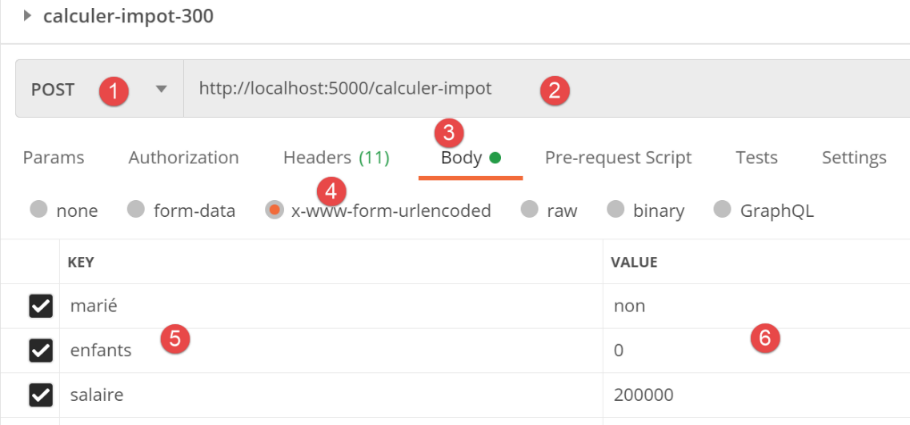Image resolution: width=910 pixels, height=425 pixels.
Task: Toggle the salaire row checkbox
Action: [x=40, y=395]
